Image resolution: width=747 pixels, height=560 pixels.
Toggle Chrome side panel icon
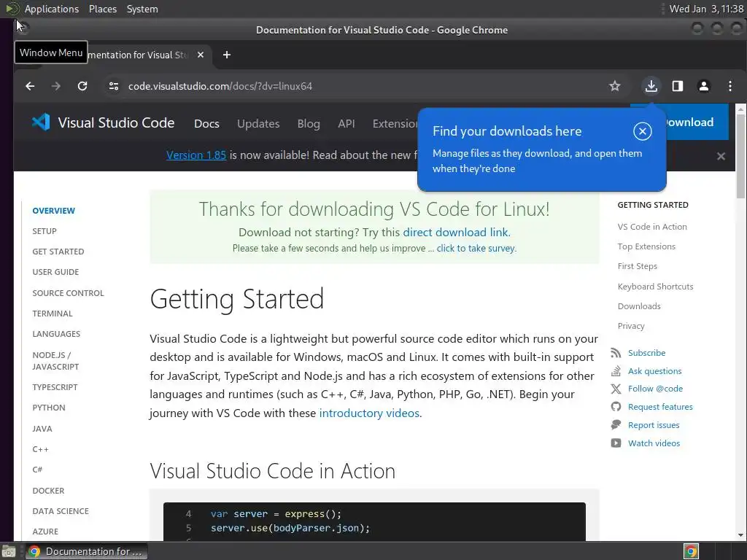click(x=678, y=86)
